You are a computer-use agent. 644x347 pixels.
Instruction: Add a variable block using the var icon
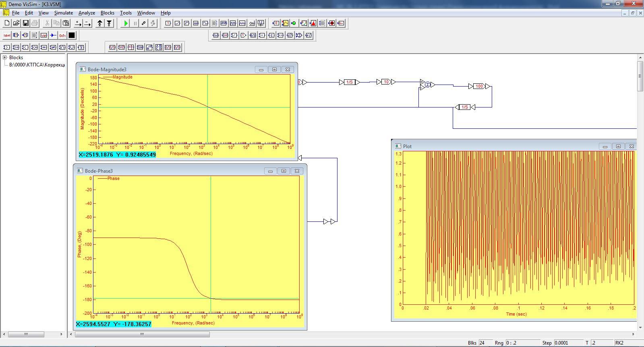click(43, 35)
